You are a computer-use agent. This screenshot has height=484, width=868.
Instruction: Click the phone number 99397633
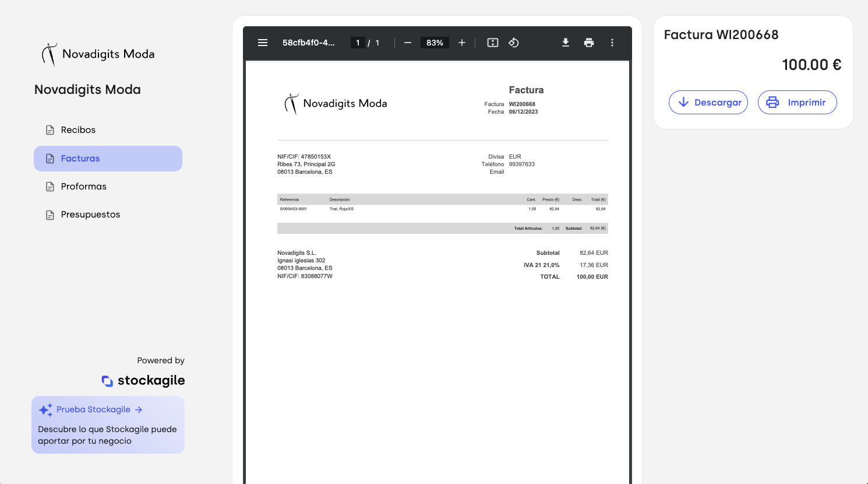coord(521,164)
